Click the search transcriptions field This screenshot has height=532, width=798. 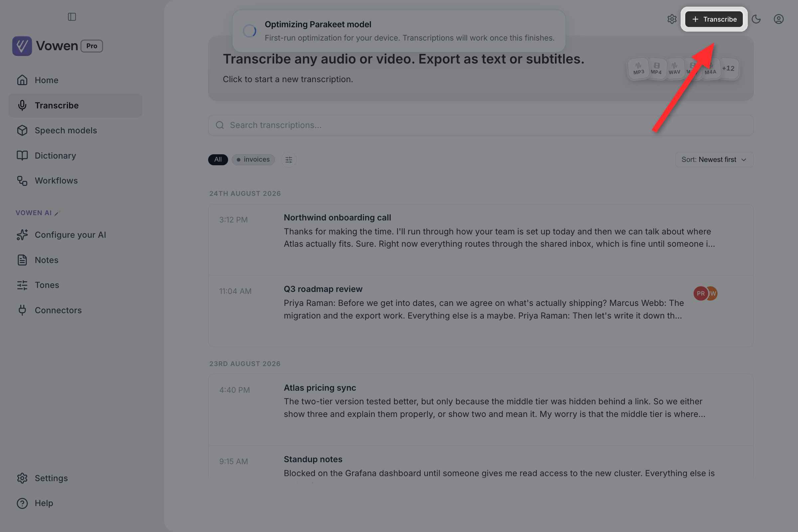481,125
